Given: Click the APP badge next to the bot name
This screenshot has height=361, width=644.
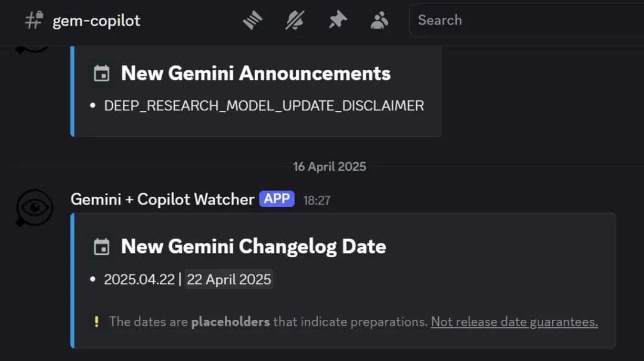Looking at the screenshot, I should pyautogui.click(x=277, y=198).
